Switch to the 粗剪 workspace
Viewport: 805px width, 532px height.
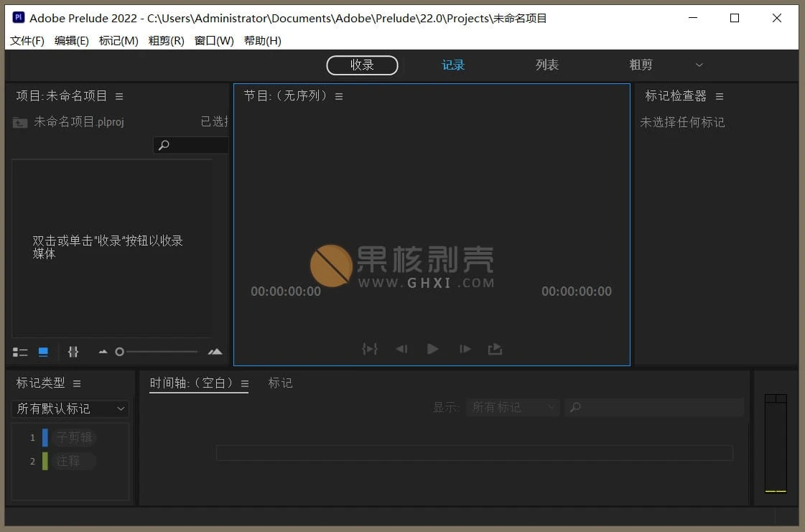pos(641,65)
